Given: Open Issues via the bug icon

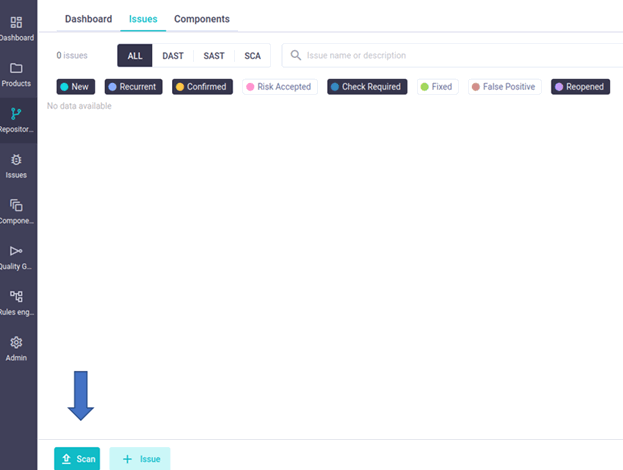Looking at the screenshot, I should (x=16, y=160).
